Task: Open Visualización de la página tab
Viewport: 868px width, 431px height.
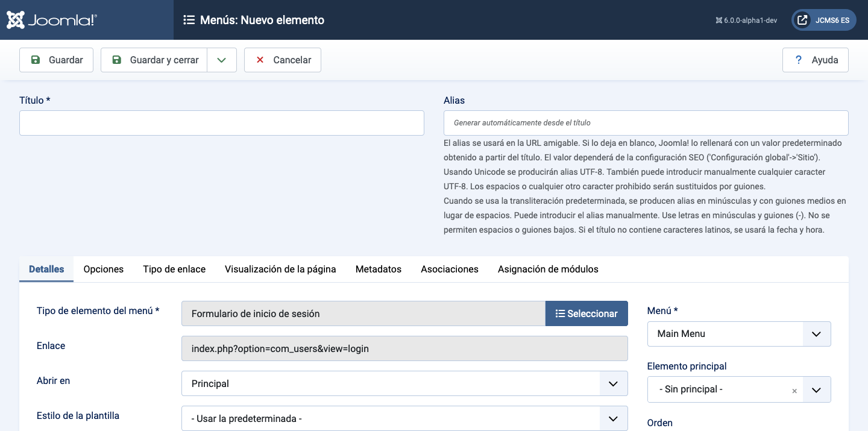Action: [x=280, y=269]
